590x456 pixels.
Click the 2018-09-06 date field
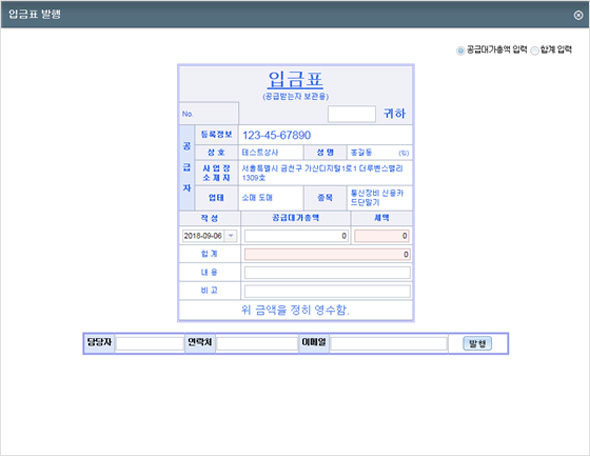(204, 236)
